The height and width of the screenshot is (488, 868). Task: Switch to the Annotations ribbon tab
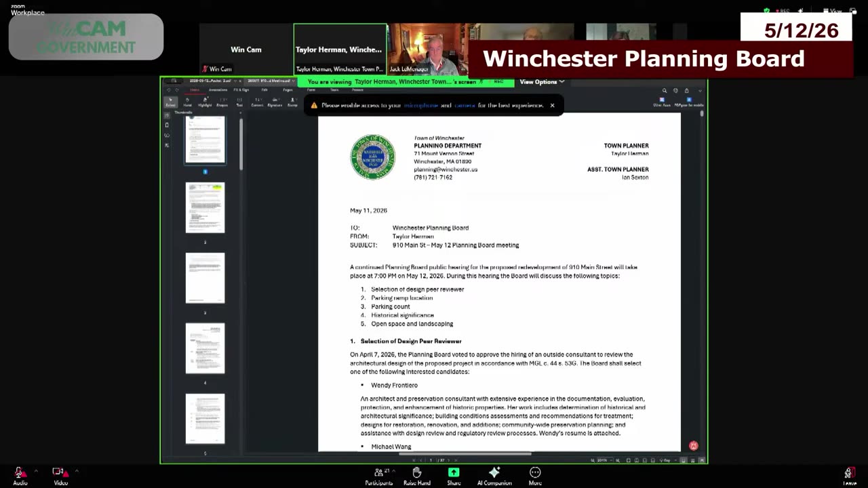coord(218,89)
